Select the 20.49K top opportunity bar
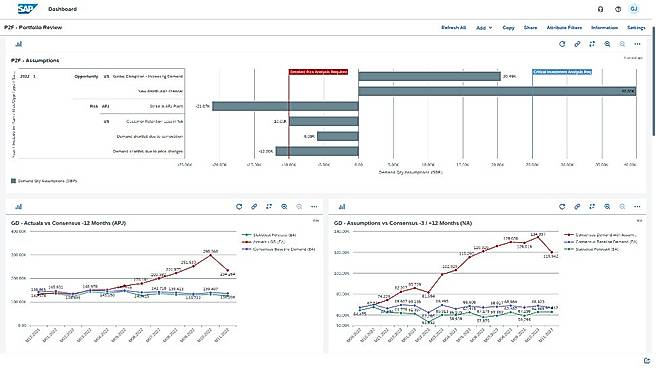656x368 pixels. click(429, 77)
